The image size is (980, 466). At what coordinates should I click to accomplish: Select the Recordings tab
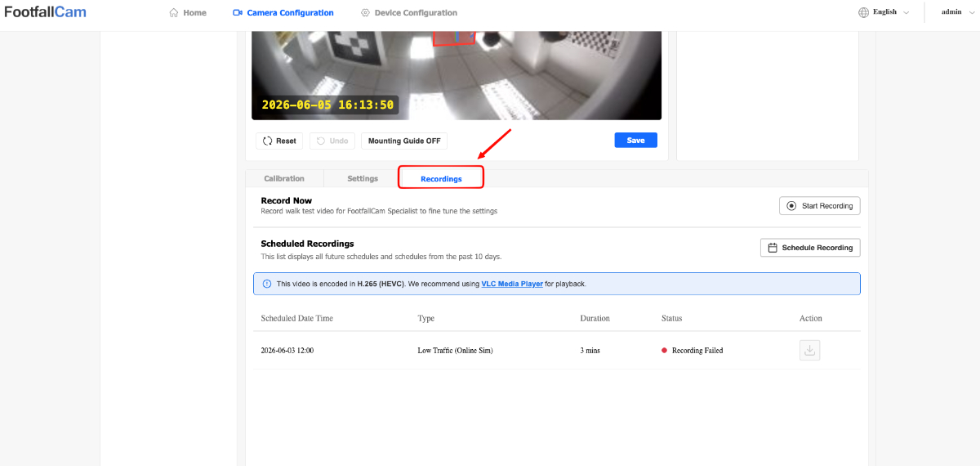pyautogui.click(x=441, y=178)
